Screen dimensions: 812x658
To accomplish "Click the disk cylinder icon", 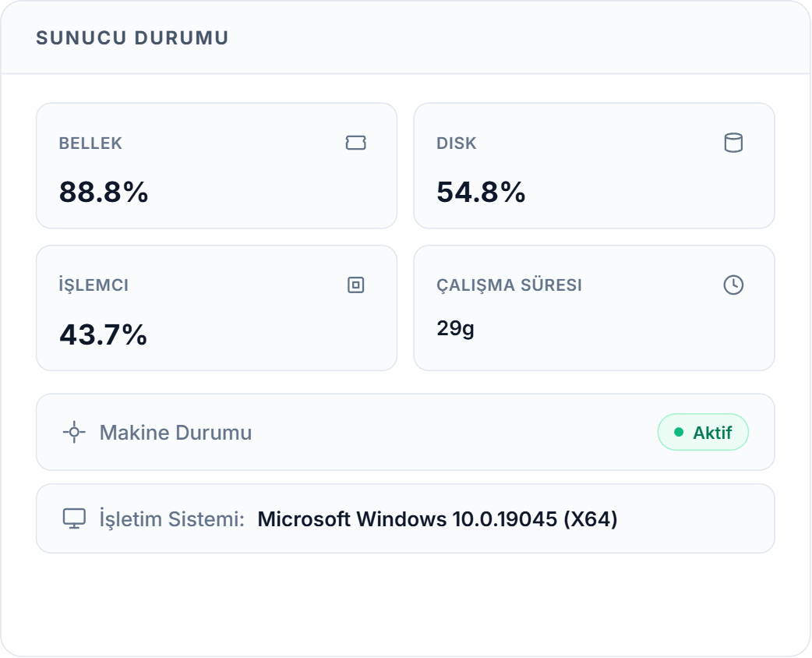I will tap(733, 143).
